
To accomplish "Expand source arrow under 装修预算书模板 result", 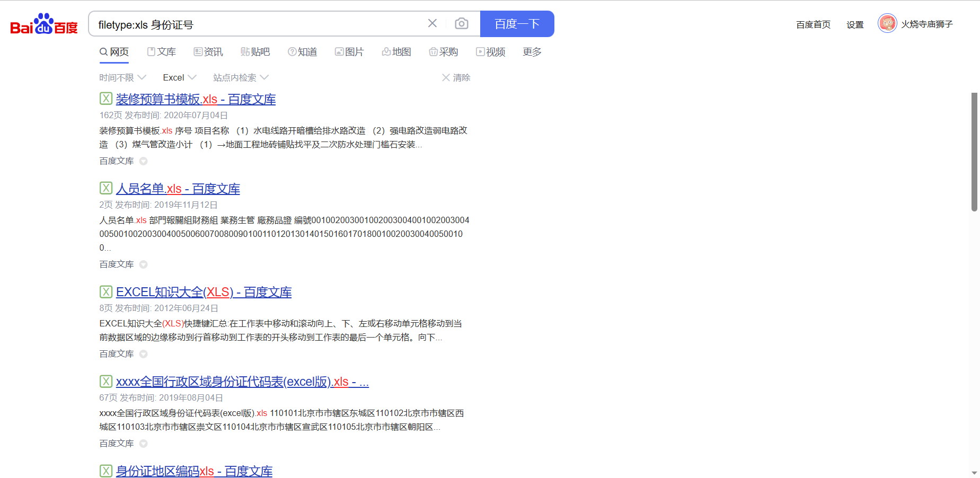I will [x=143, y=161].
